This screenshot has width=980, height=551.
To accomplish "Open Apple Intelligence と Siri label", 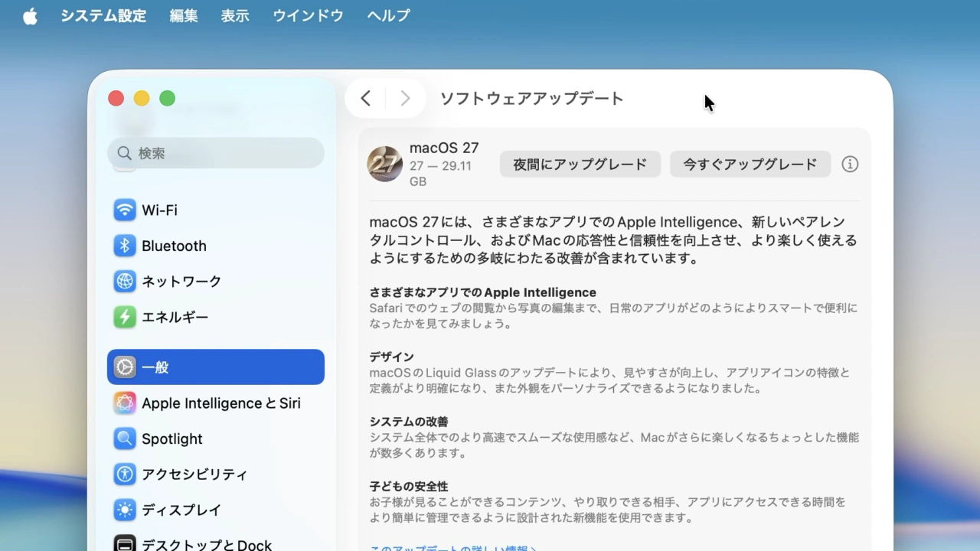I will pyautogui.click(x=221, y=403).
